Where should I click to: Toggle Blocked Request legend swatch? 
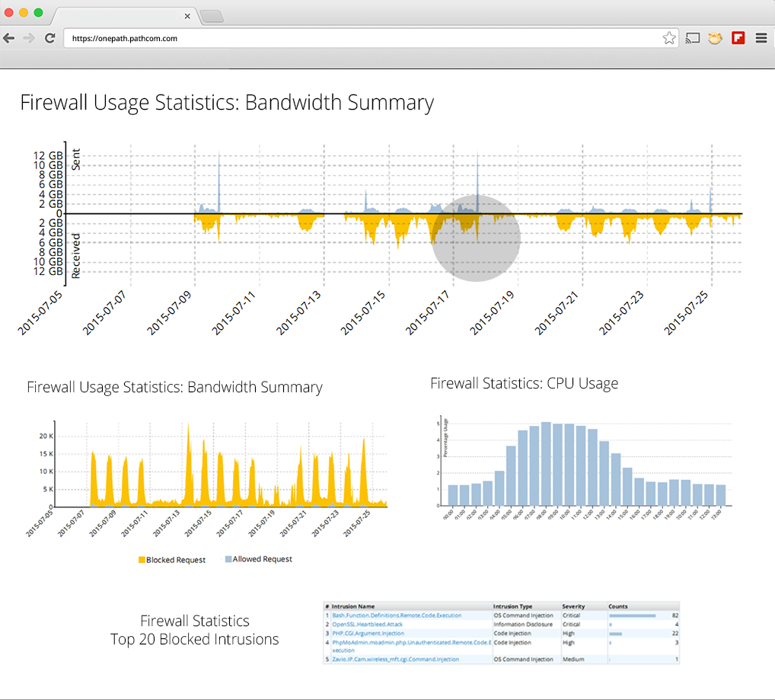coord(142,560)
